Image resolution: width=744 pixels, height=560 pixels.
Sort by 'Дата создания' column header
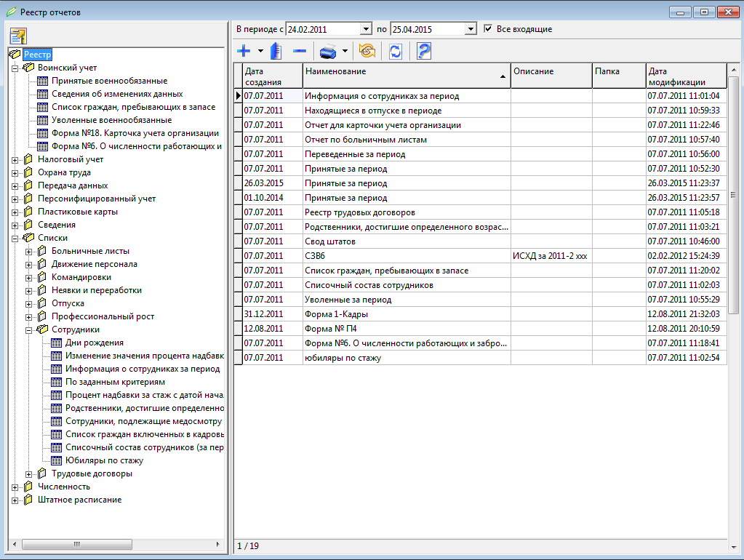point(273,76)
